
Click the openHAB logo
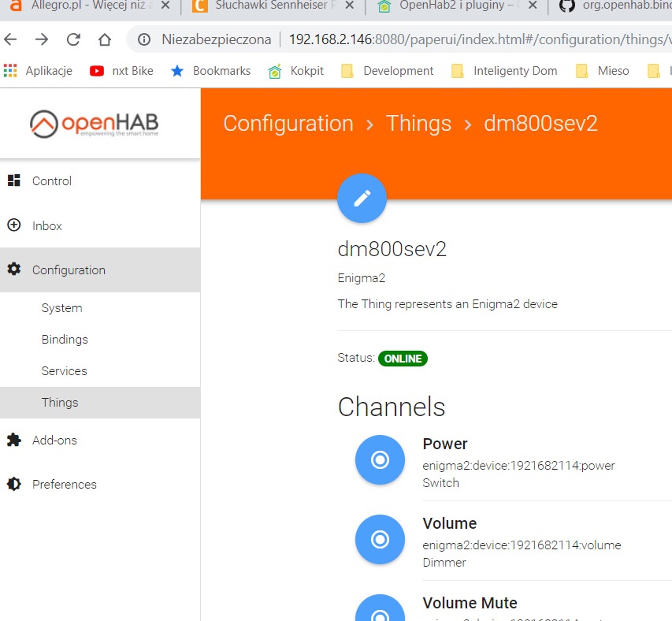(95, 124)
